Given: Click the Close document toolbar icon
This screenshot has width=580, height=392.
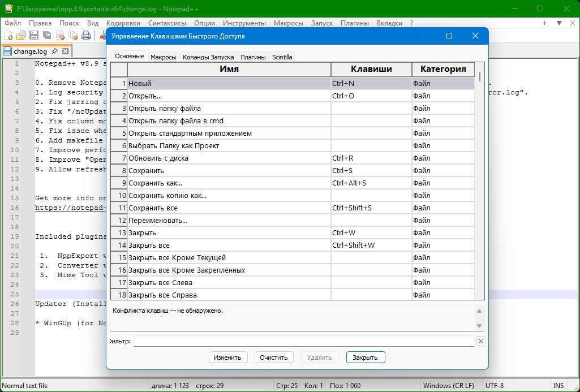Looking at the screenshot, I should point(60,36).
